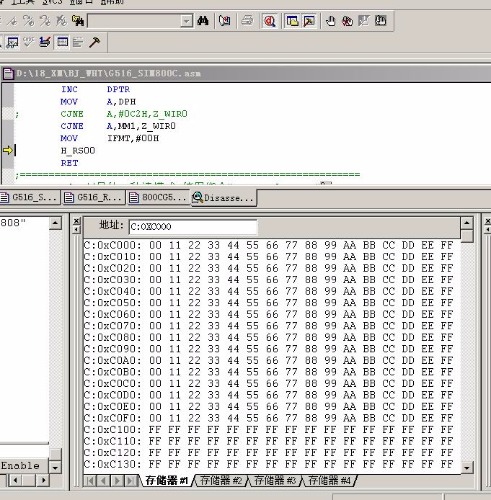Click memory row address C:0xC000:

pyautogui.click(x=112, y=245)
